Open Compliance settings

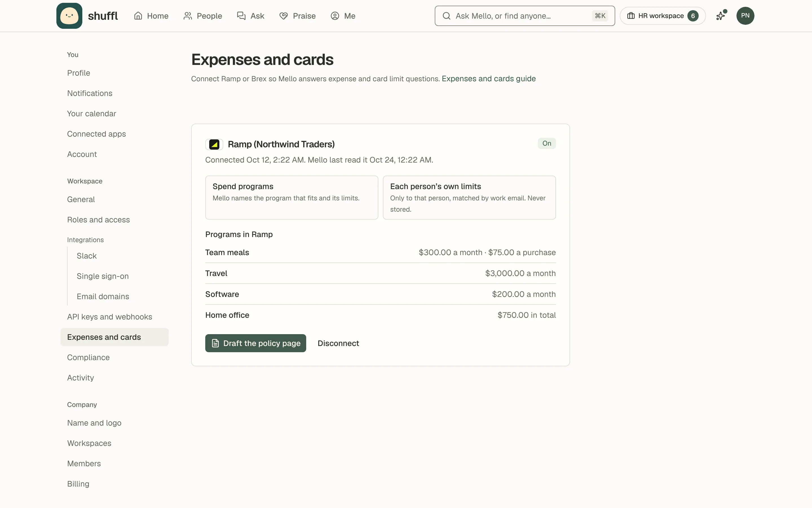[x=114, y=358]
